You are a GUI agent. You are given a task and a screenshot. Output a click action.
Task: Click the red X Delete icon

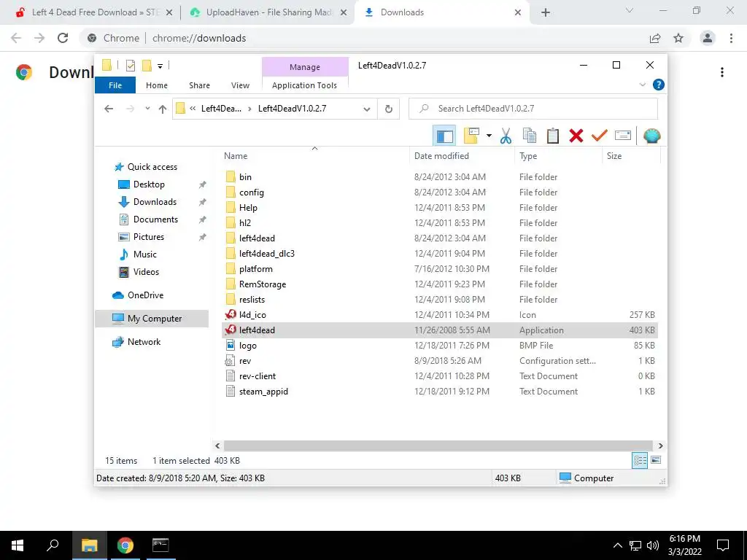point(576,136)
